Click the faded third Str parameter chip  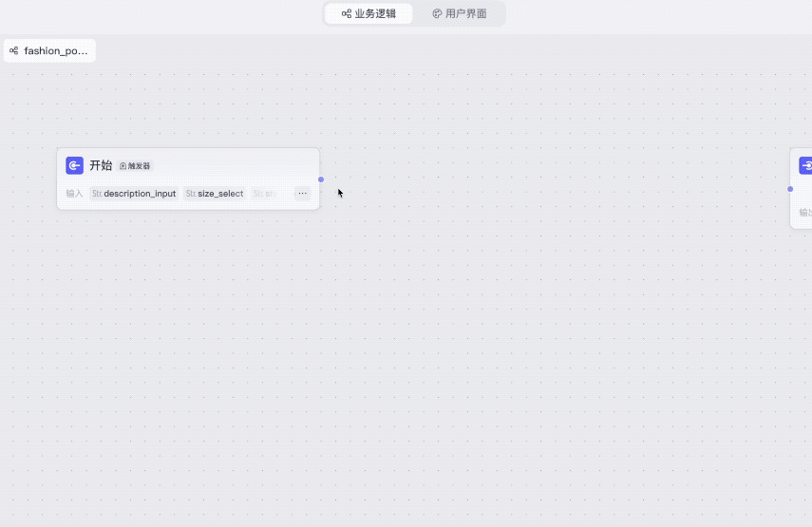[x=265, y=194]
